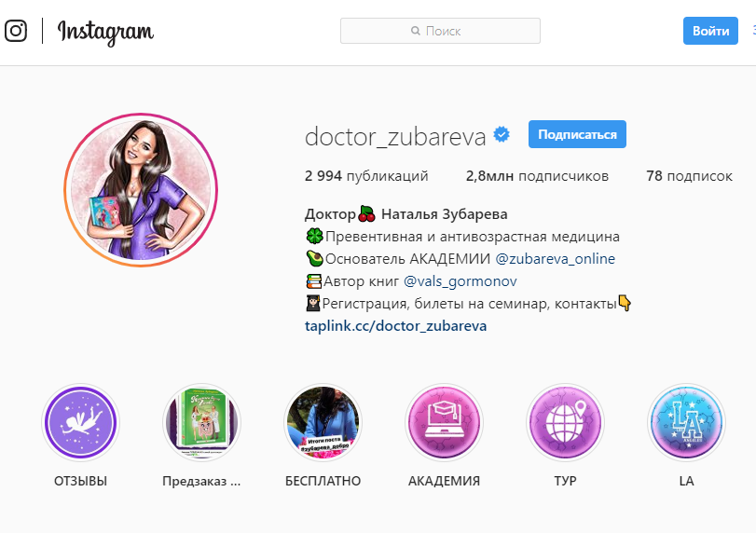Click the four-leaf clover emoji
The height and width of the screenshot is (533, 756).
coord(314,236)
